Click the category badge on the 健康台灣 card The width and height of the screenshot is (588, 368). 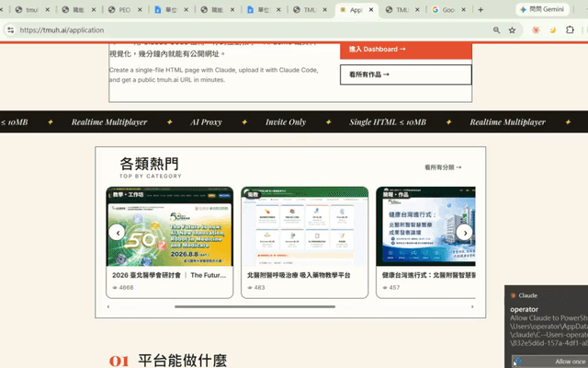click(396, 194)
